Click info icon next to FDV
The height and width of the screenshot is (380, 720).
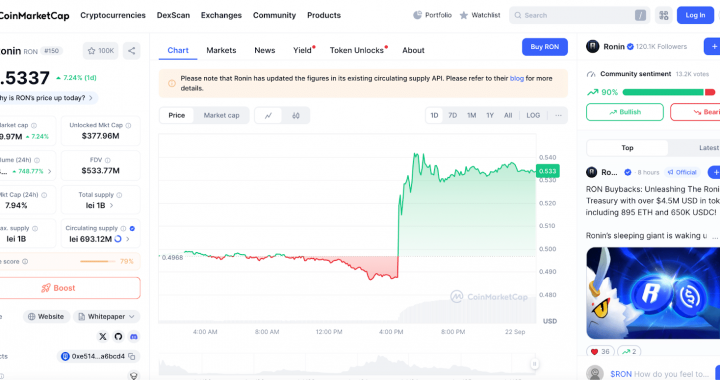[x=107, y=160]
